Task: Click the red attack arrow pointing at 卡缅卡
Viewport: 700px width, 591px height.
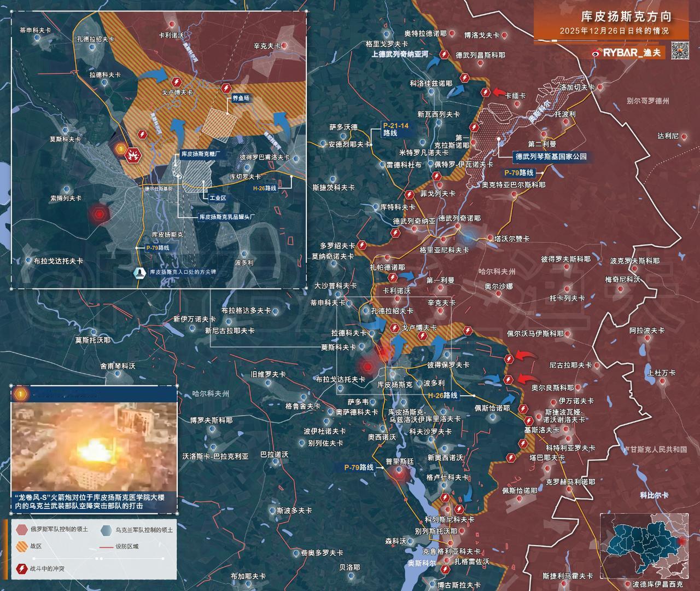Action: coord(499,92)
